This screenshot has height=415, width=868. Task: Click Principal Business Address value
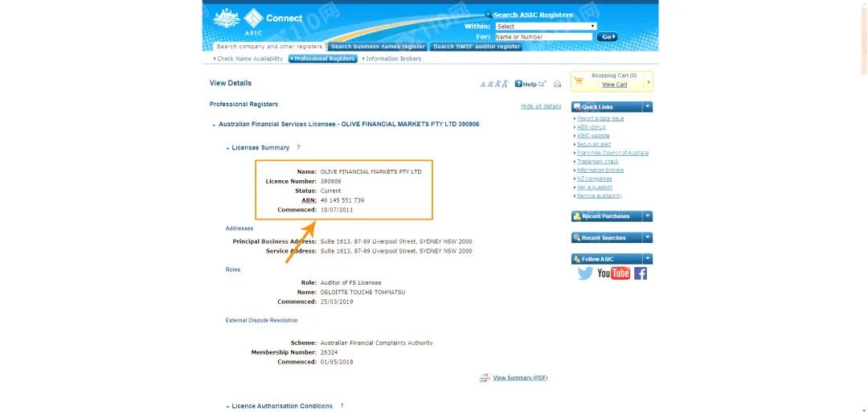tap(396, 241)
